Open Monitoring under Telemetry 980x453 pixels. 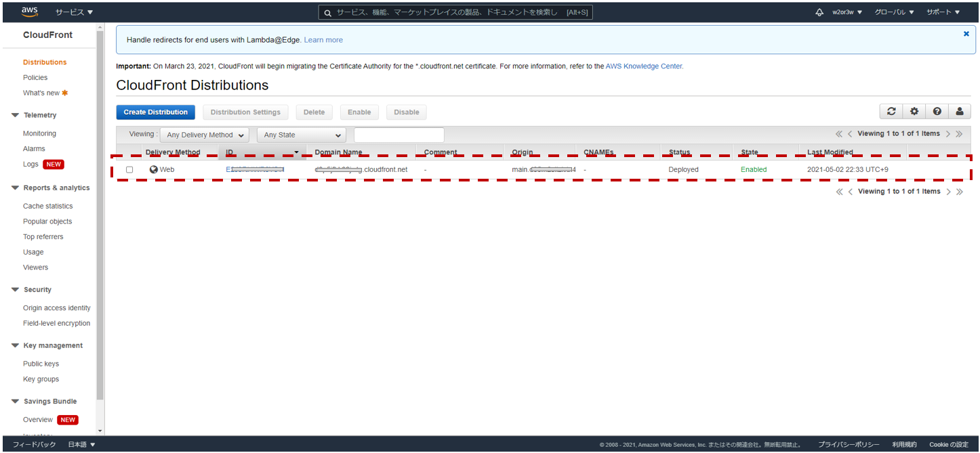point(39,133)
